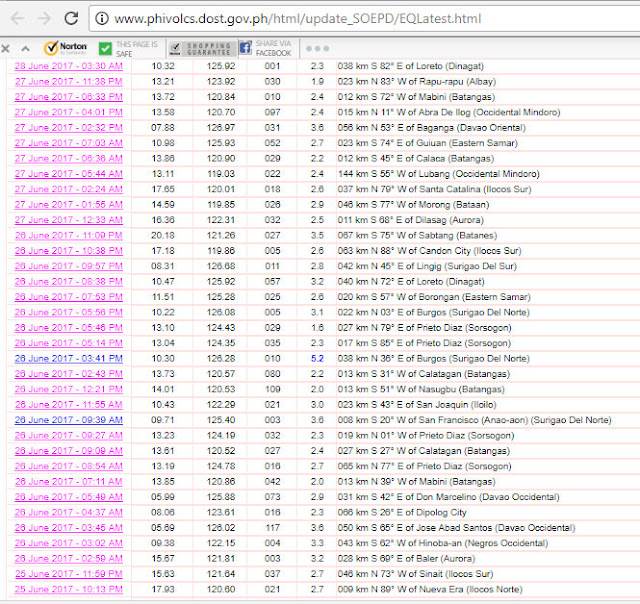The width and height of the screenshot is (640, 604).
Task: Open the 26 June 2017 - 05:49 AM link
Action: [69, 497]
